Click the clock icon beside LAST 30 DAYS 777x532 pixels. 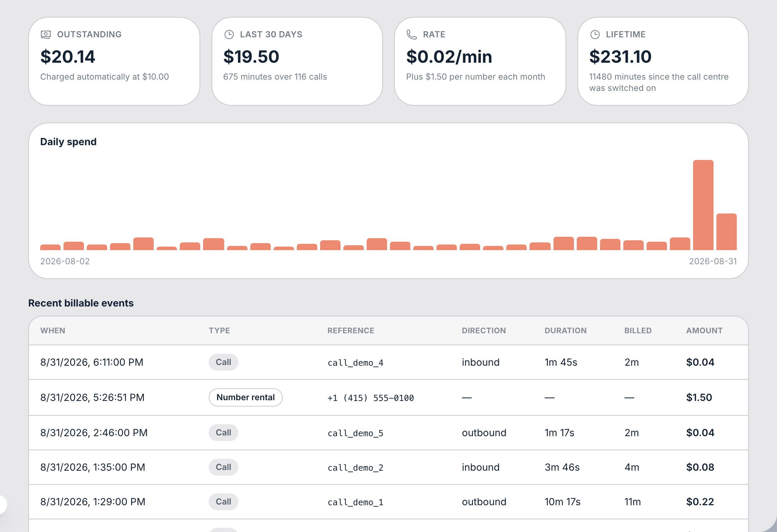[x=229, y=35]
